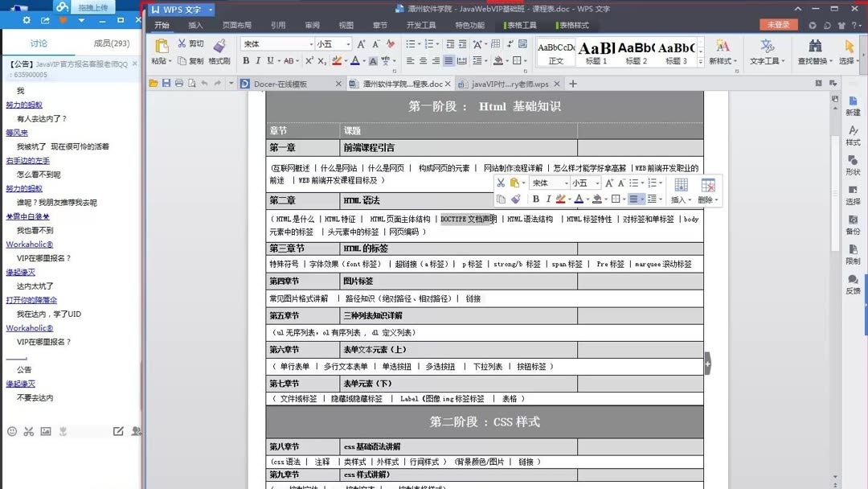Click the Cut scissors icon in the ribbon
The height and width of the screenshot is (489, 868).
click(x=182, y=43)
